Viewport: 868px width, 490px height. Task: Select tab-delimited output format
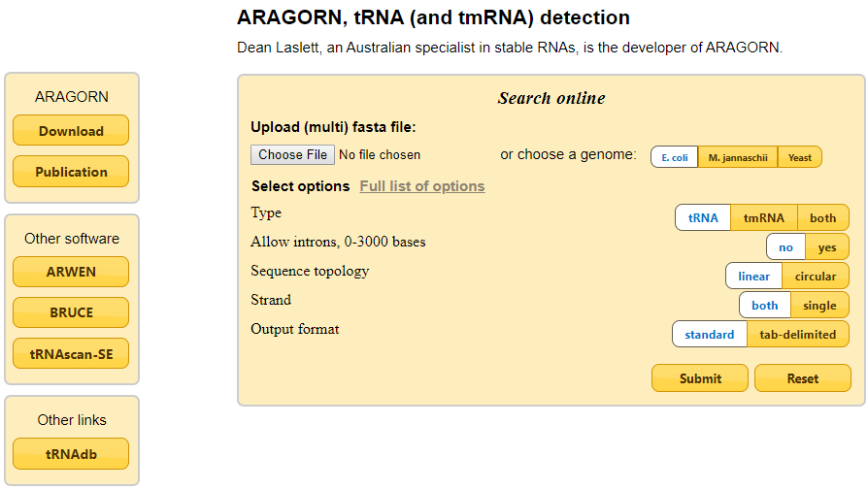point(798,335)
